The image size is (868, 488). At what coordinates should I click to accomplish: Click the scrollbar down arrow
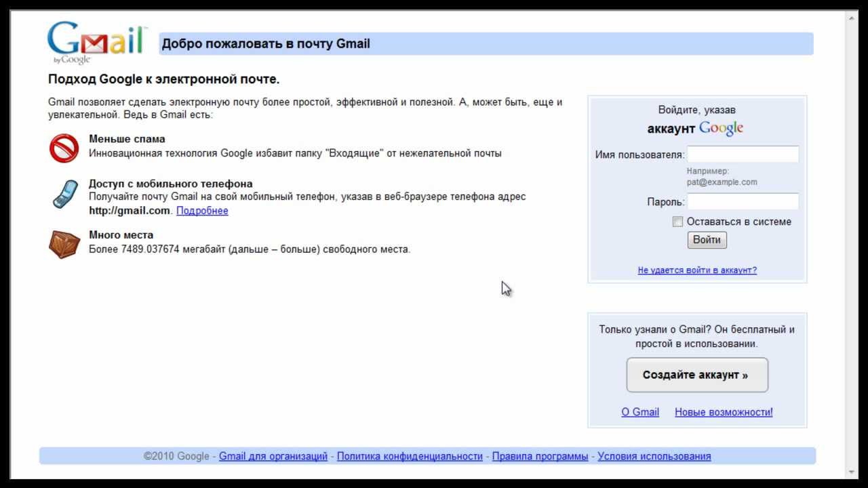[851, 471]
